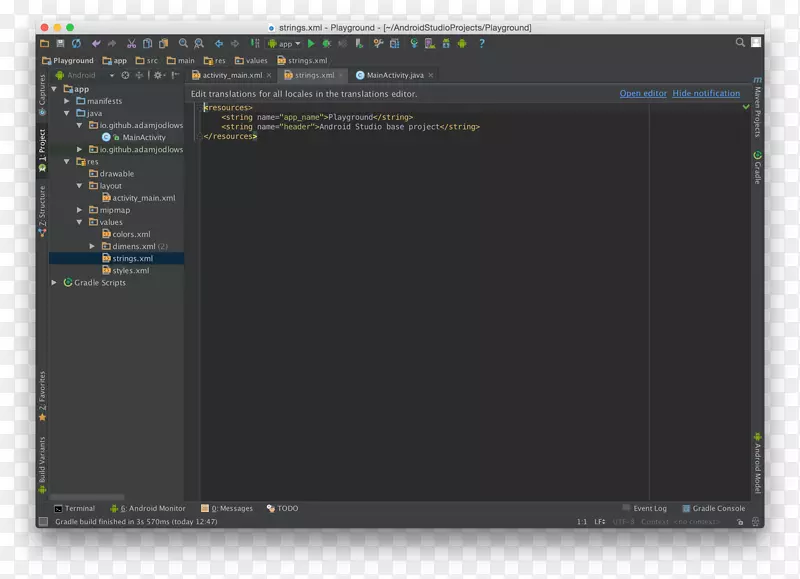Image resolution: width=800 pixels, height=579 pixels.
Task: Click Hide notification in the translations banner
Action: click(706, 93)
